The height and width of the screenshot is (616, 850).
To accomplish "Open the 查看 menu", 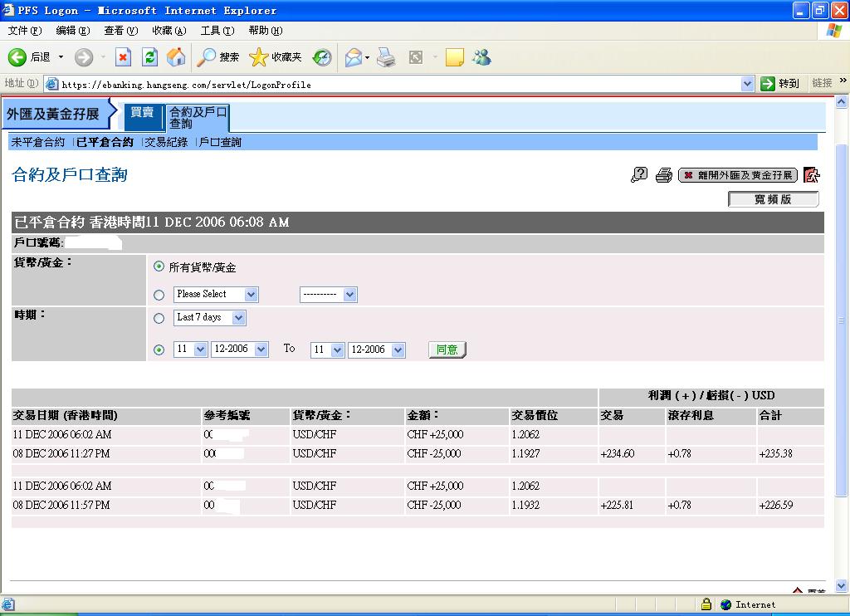I will pyautogui.click(x=121, y=31).
